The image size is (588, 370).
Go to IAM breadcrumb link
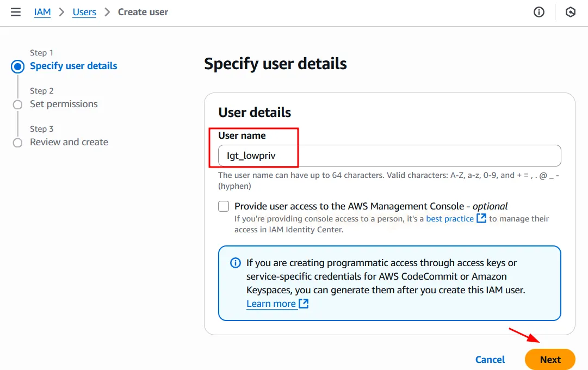pyautogui.click(x=42, y=12)
